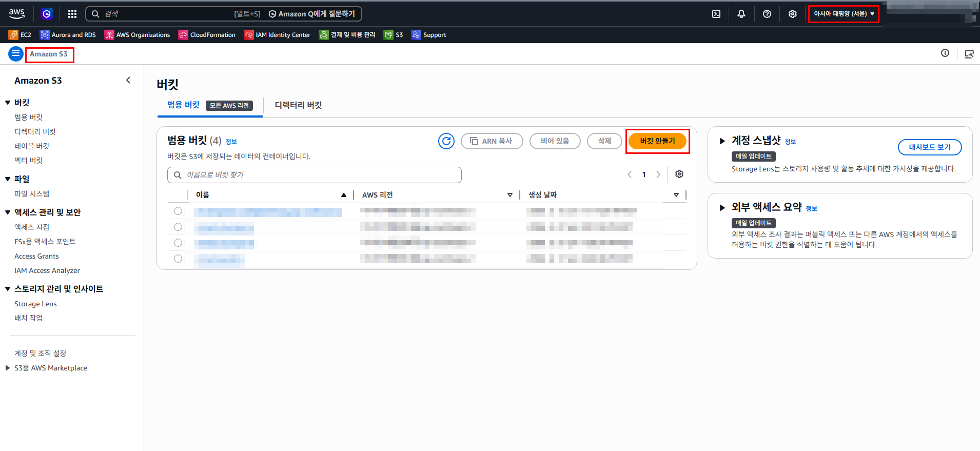This screenshot has width=980, height=451.
Task: Open the CloudFormation shortcut
Action: click(207, 35)
